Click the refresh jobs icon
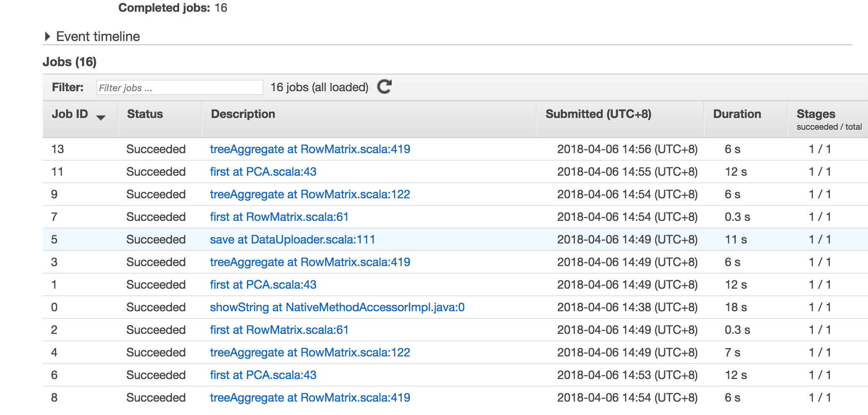The width and height of the screenshot is (868, 415). (x=384, y=87)
